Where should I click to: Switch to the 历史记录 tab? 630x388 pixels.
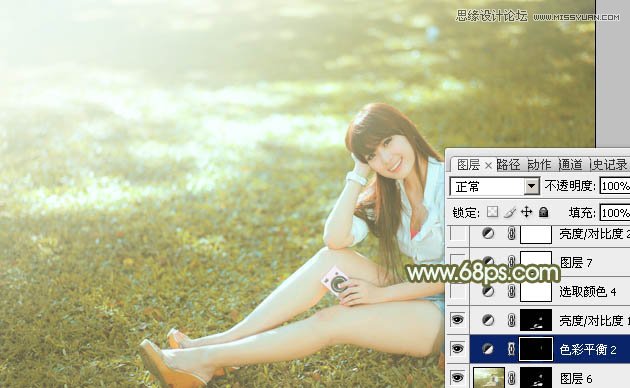(x=608, y=165)
